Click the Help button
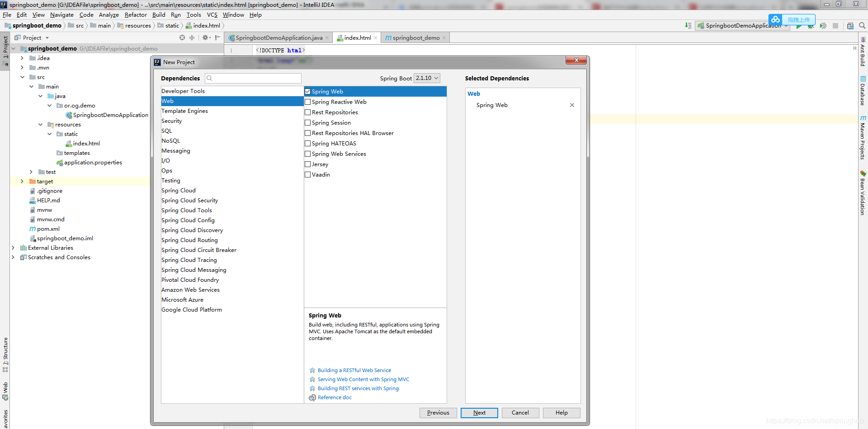Screen dimensions: 868x429 (561, 413)
